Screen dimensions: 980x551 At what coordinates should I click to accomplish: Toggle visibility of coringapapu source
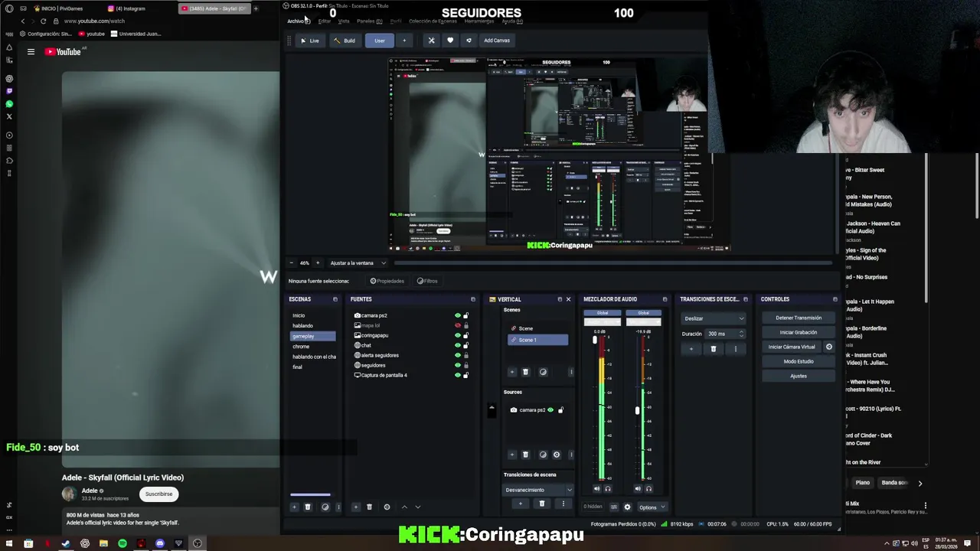pyautogui.click(x=458, y=335)
